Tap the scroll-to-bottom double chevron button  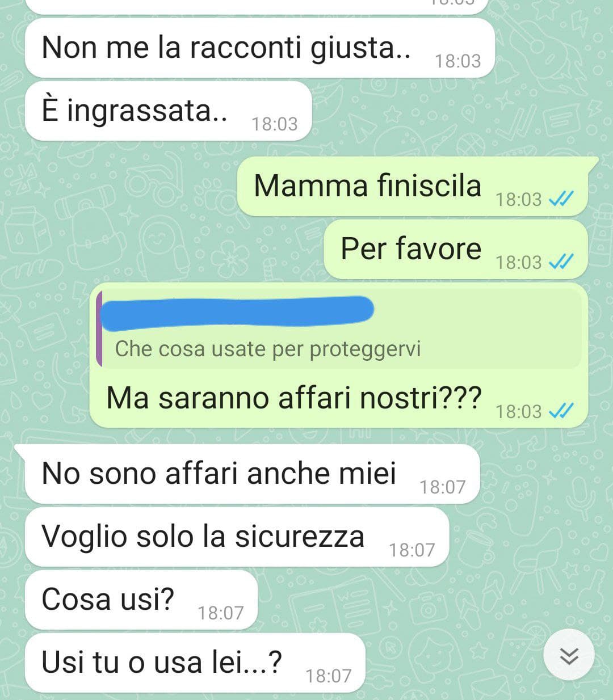(x=569, y=656)
